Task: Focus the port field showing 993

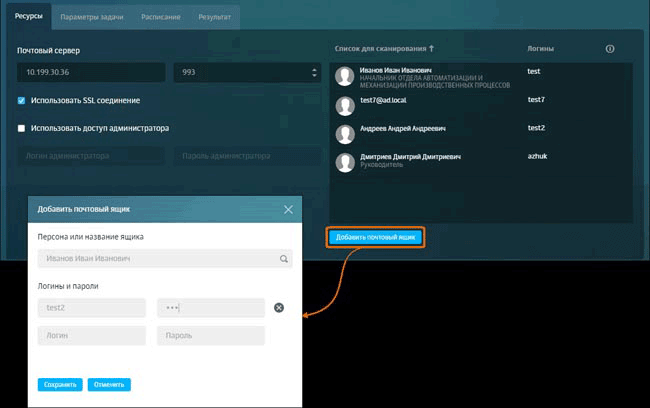Action: tap(247, 72)
